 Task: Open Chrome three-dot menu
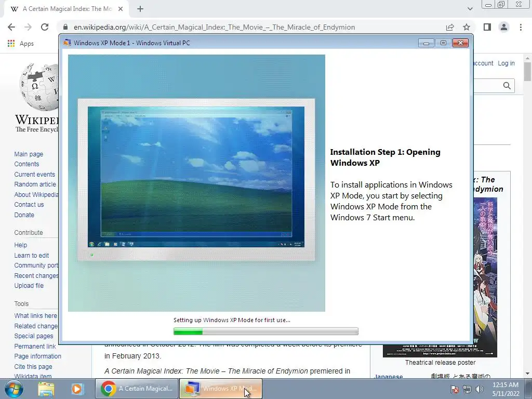(521, 27)
